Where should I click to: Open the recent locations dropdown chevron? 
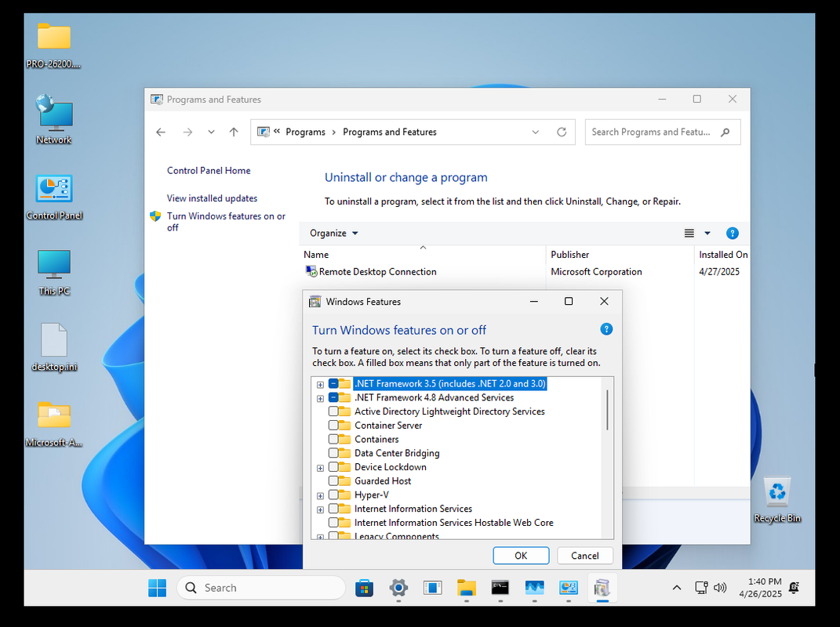(x=211, y=132)
